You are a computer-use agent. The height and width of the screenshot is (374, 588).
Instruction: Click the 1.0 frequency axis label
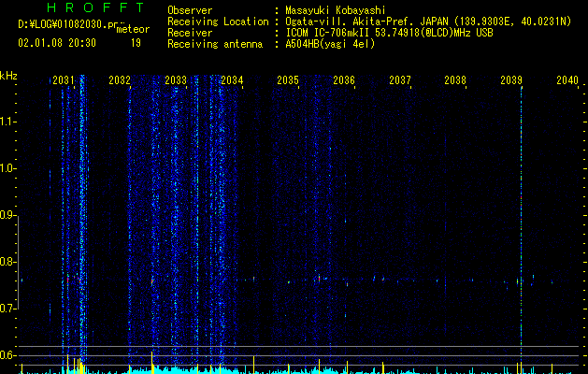tap(7, 168)
